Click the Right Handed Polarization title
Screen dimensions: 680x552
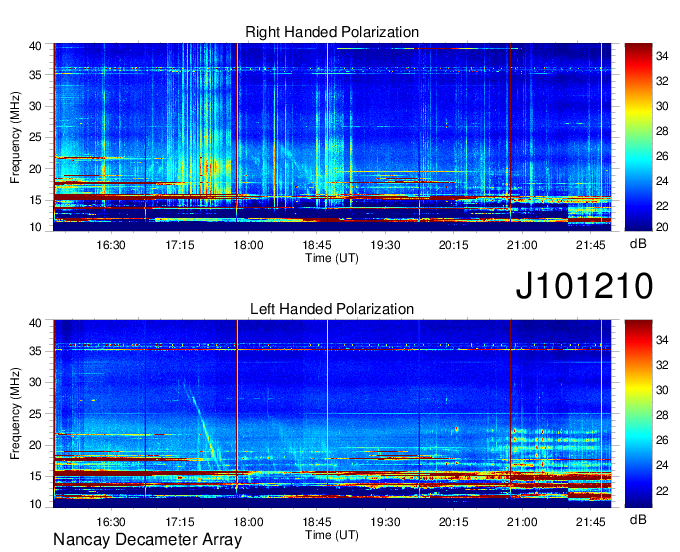point(332,32)
